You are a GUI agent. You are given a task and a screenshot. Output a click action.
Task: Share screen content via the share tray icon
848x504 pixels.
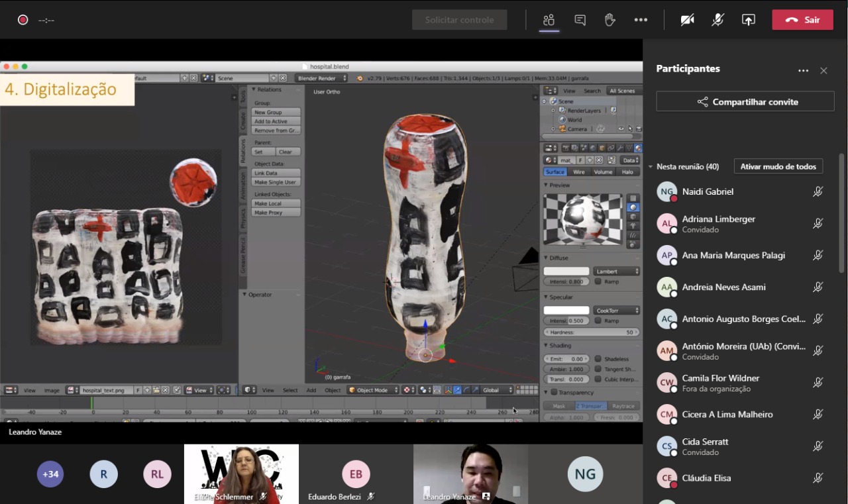click(x=749, y=20)
